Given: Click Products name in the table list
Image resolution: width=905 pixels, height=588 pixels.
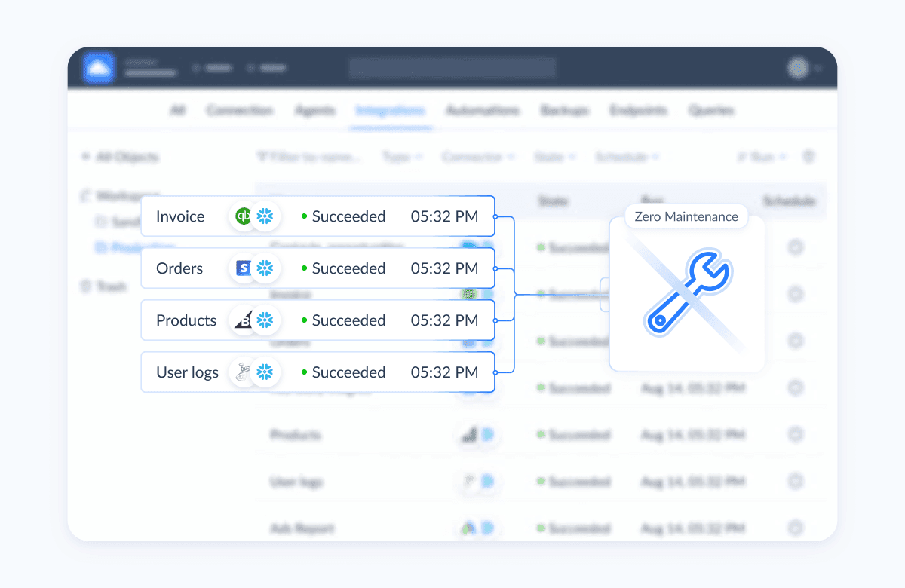Looking at the screenshot, I should (296, 435).
